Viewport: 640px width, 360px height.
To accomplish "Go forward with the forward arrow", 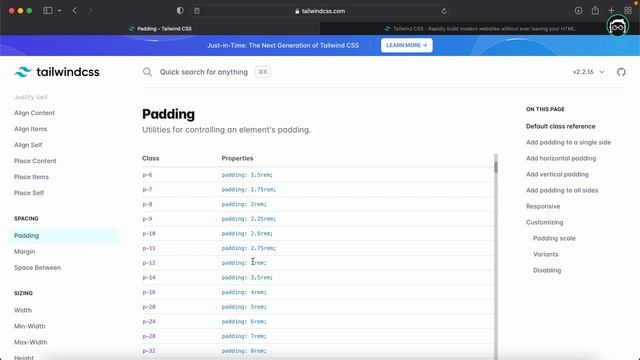I will (x=90, y=11).
